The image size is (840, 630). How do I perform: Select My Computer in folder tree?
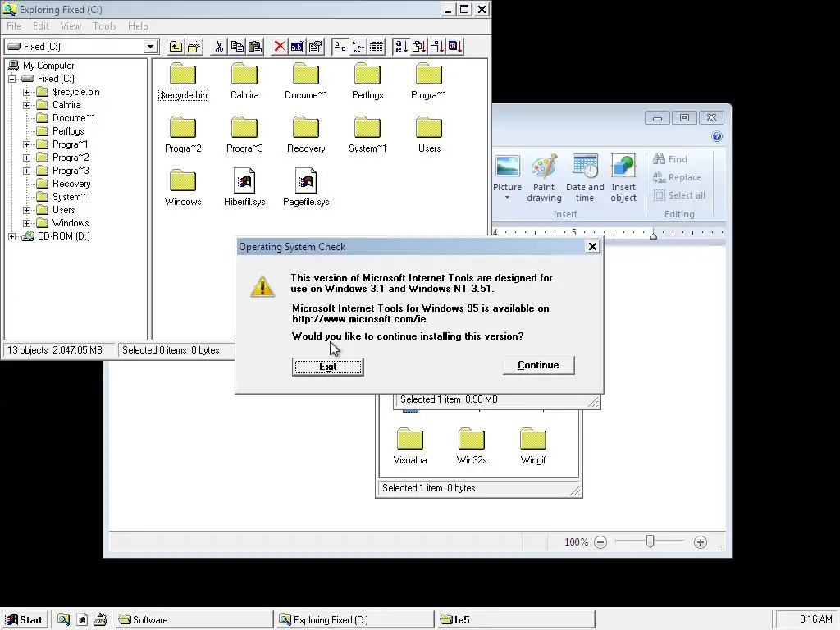pos(48,66)
